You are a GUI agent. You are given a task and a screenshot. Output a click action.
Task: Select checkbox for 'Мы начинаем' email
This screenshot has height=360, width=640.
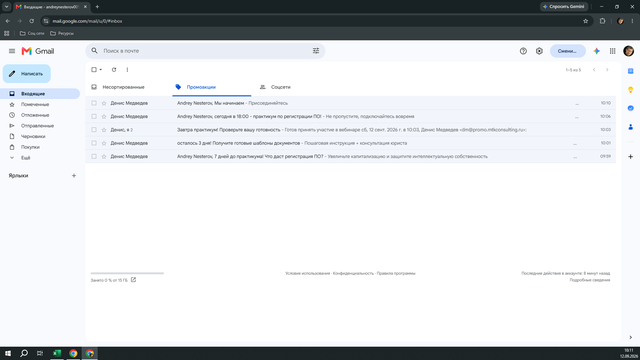[94, 103]
